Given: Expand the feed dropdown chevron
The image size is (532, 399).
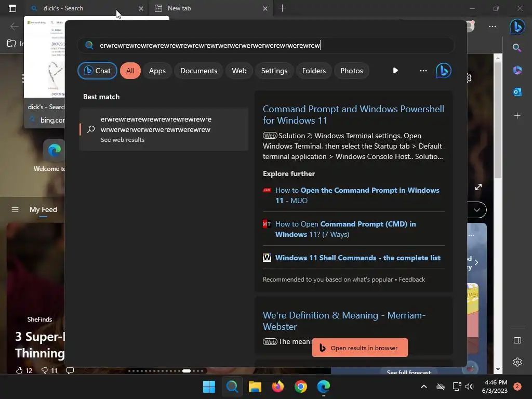Looking at the screenshot, I should click(x=477, y=210).
